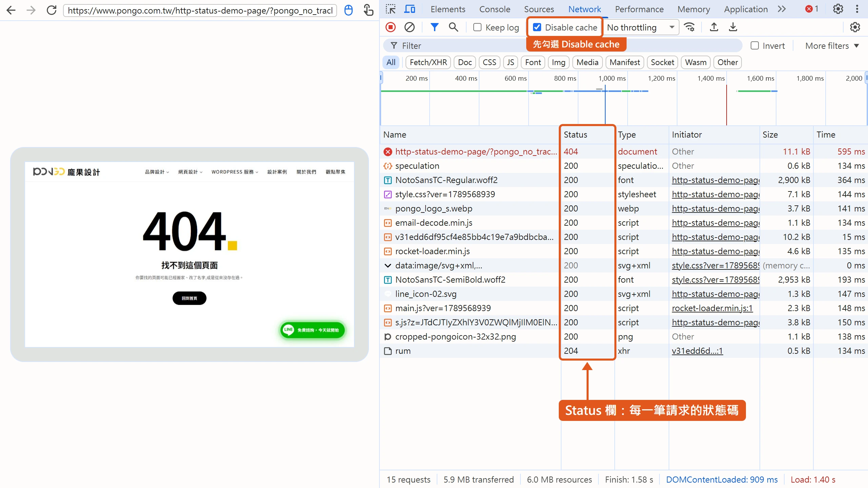The width and height of the screenshot is (868, 488).
Task: Open the DevTools three-dot menu
Action: tap(857, 9)
